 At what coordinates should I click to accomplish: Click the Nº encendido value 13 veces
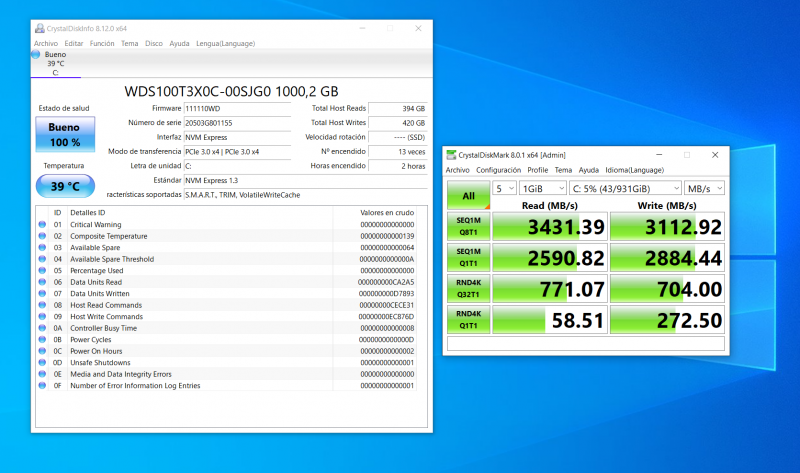click(397, 152)
